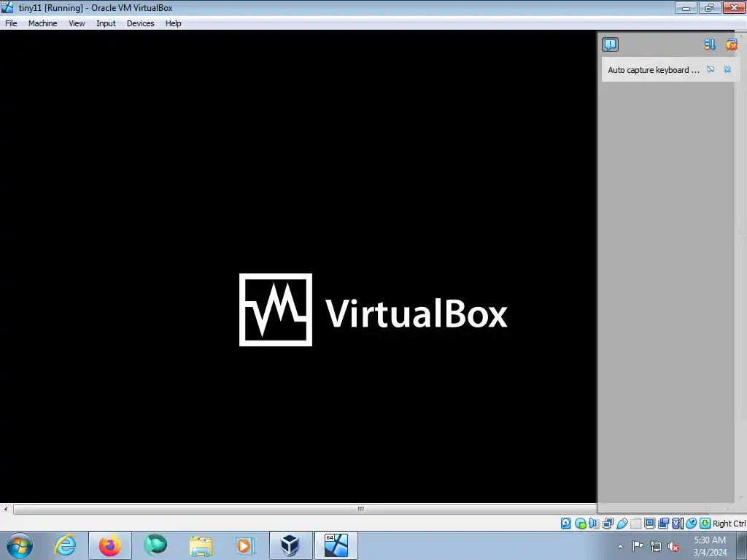
Task: Click the audio status icon
Action: click(594, 524)
